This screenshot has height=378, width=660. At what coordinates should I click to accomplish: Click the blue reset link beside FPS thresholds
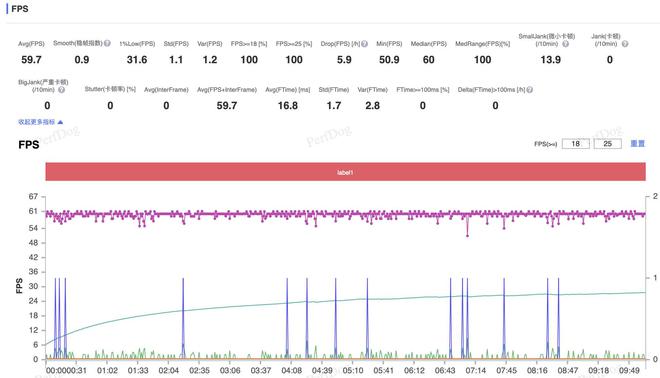pyautogui.click(x=637, y=144)
